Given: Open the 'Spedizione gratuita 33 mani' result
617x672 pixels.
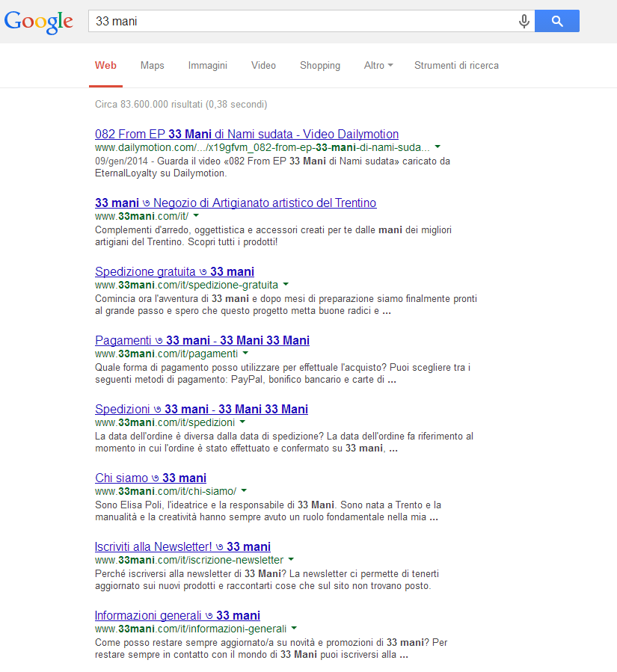Looking at the screenshot, I should (174, 271).
